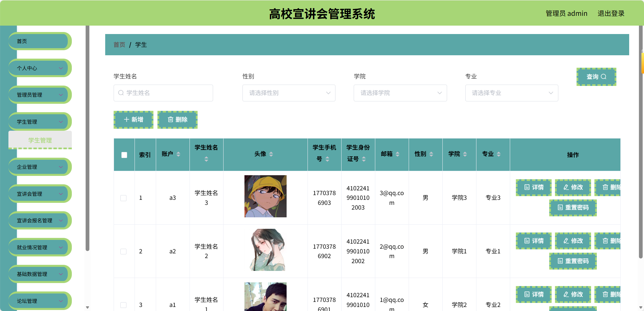Expand 宣讲会报名管理 sidebar menu
This screenshot has width=644, height=311.
39,220
